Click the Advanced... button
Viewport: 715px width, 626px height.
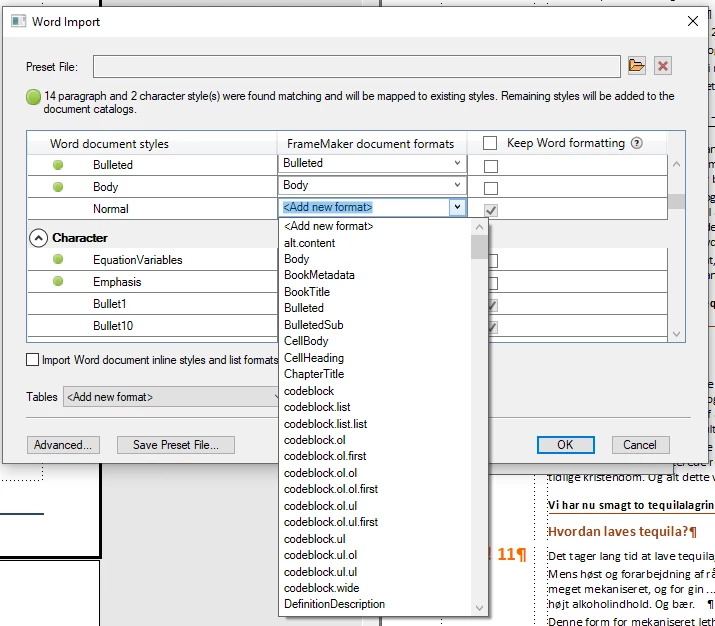click(x=63, y=445)
